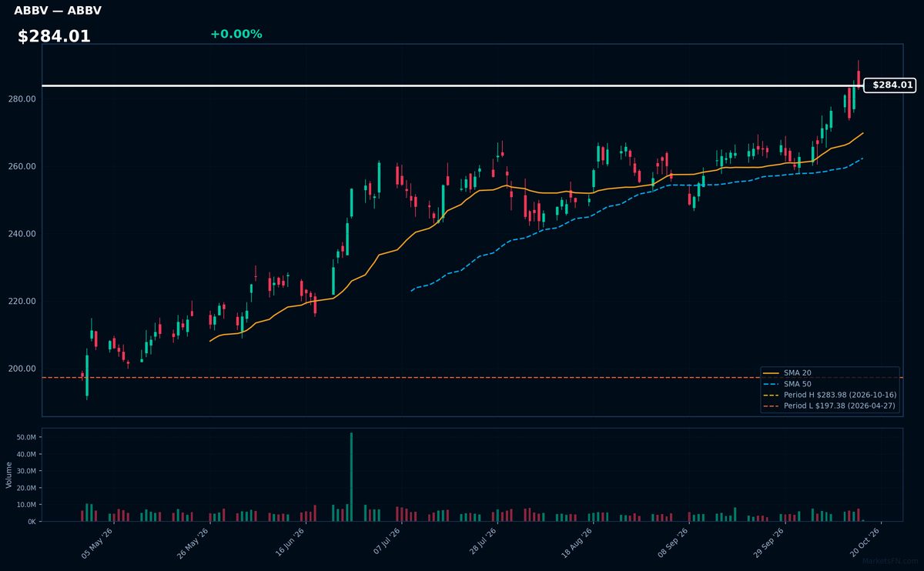This screenshot has width=924, height=571.
Task: Click the SMA 20 legend entry
Action: (786, 372)
